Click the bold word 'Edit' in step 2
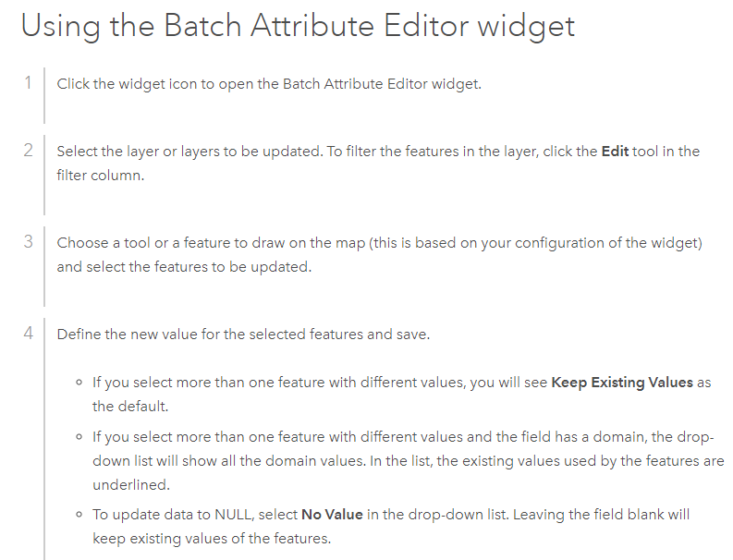The height and width of the screenshot is (560, 733). 615,152
